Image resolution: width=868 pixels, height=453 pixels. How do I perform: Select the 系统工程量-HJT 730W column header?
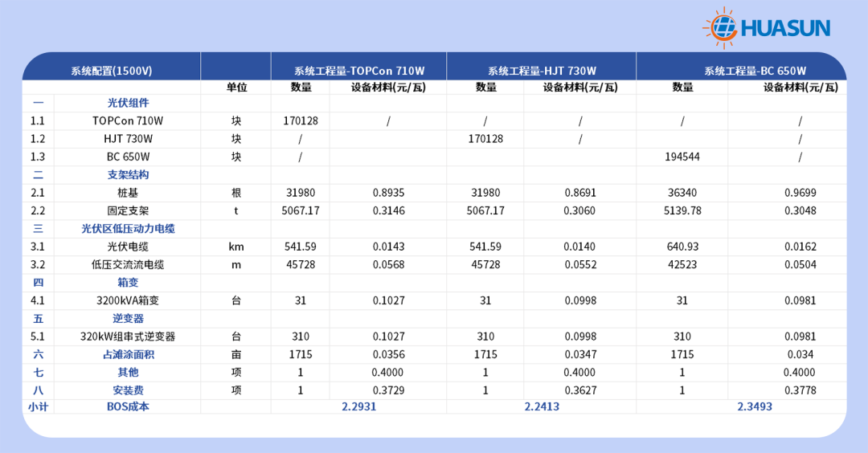(x=542, y=71)
